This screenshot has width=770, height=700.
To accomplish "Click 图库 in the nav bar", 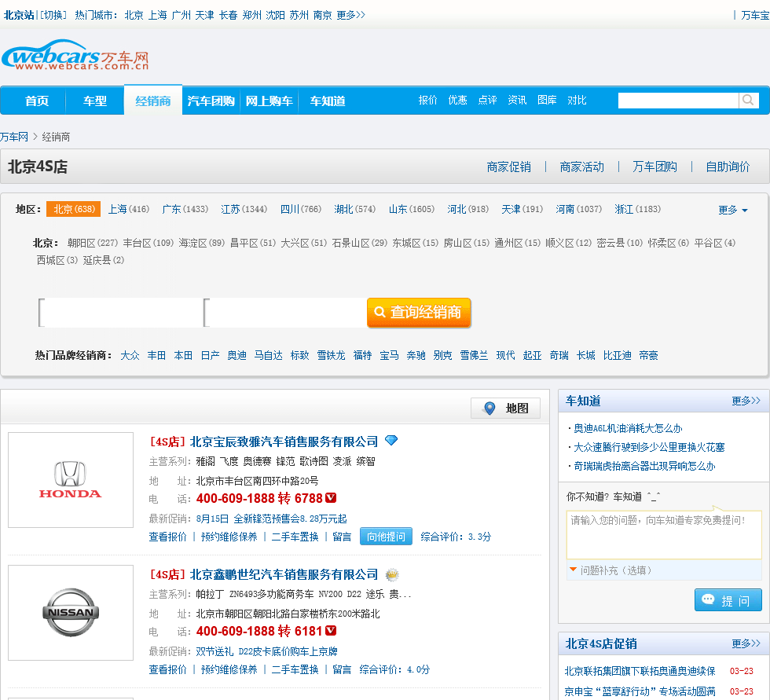I will tap(547, 100).
